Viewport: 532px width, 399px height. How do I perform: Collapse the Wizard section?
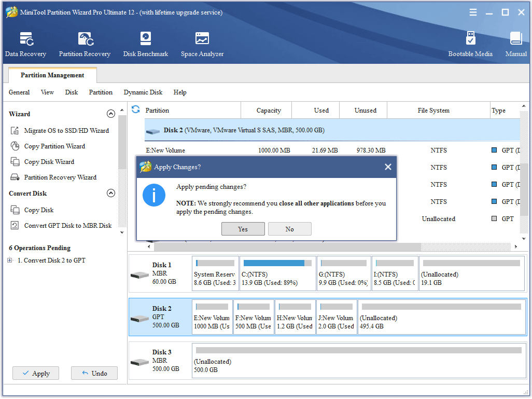click(x=111, y=114)
